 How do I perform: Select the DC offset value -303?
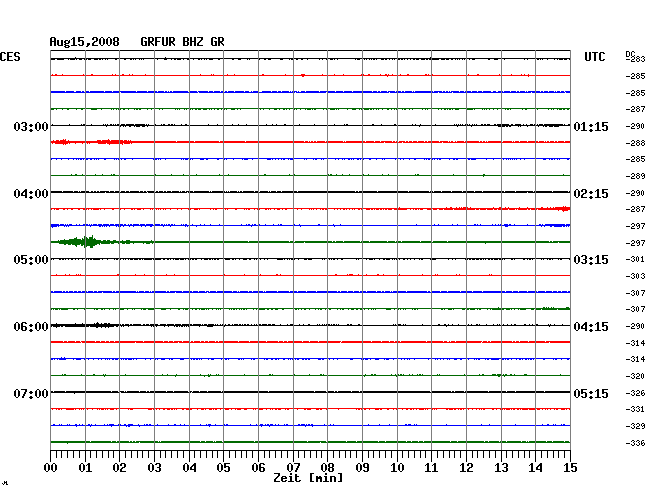coord(635,276)
